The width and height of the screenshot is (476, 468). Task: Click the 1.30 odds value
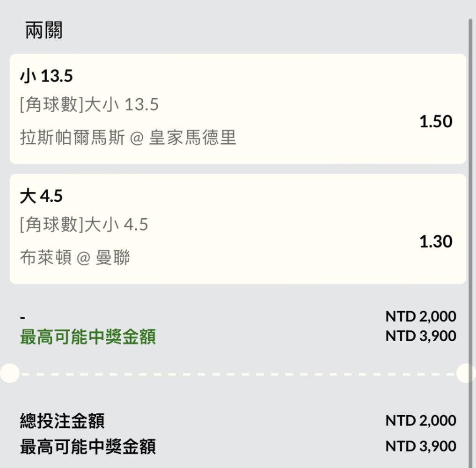point(436,241)
